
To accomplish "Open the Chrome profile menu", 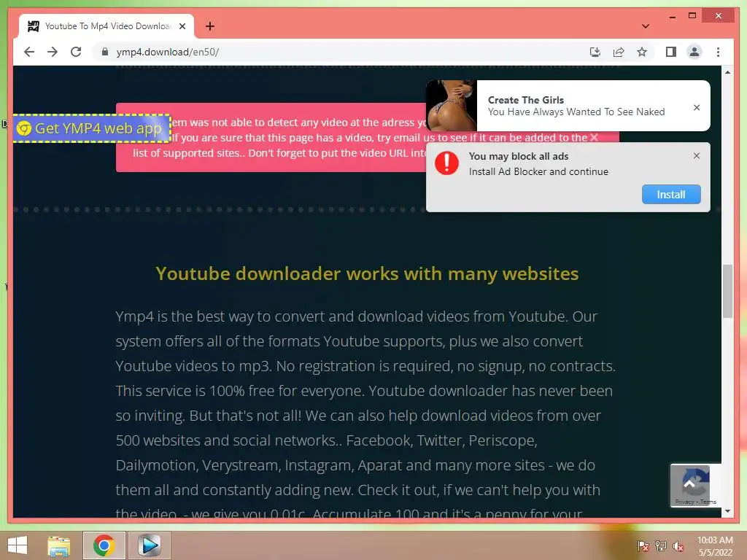I will click(694, 52).
